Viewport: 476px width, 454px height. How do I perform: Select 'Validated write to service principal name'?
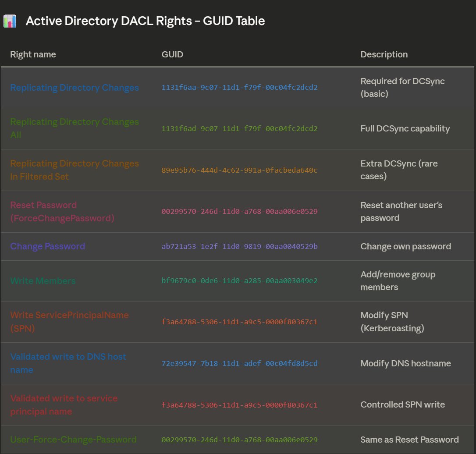[x=64, y=405]
